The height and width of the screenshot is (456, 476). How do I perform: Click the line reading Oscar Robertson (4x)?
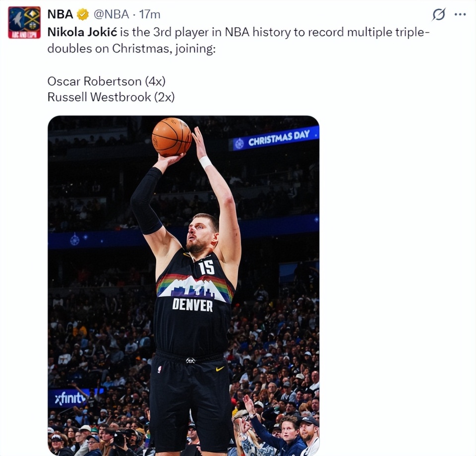point(106,81)
